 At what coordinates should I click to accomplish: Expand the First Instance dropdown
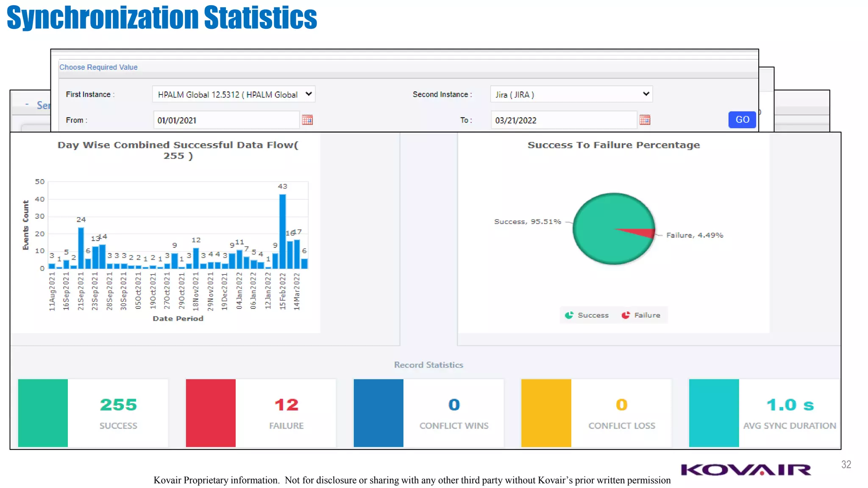(234, 94)
